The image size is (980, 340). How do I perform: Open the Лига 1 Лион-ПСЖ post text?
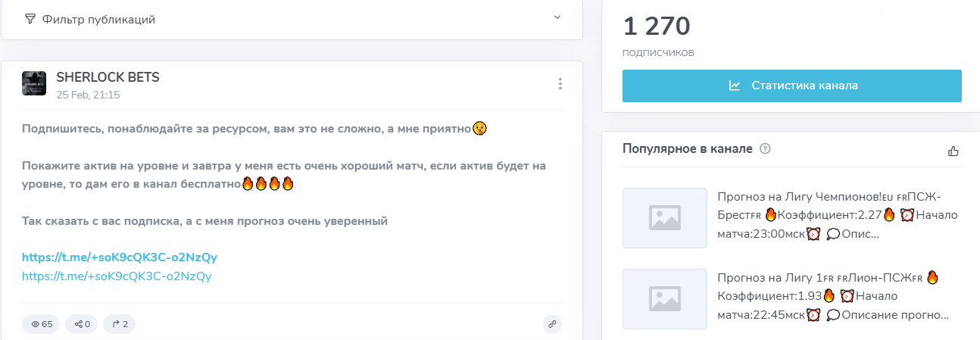(828, 296)
